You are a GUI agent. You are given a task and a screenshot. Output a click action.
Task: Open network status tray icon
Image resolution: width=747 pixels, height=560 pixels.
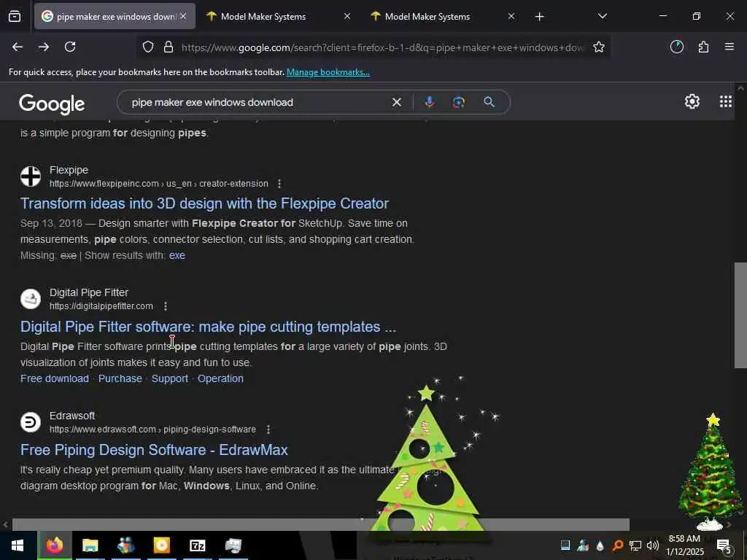[x=635, y=545]
